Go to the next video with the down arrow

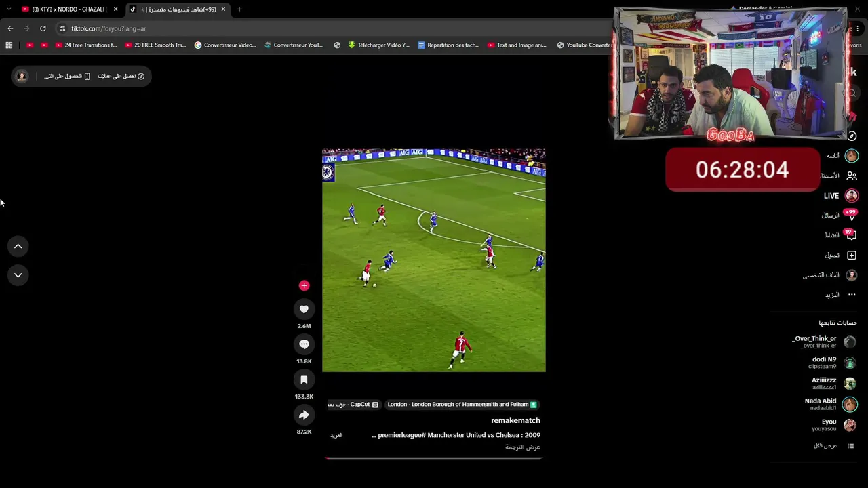[18, 274]
